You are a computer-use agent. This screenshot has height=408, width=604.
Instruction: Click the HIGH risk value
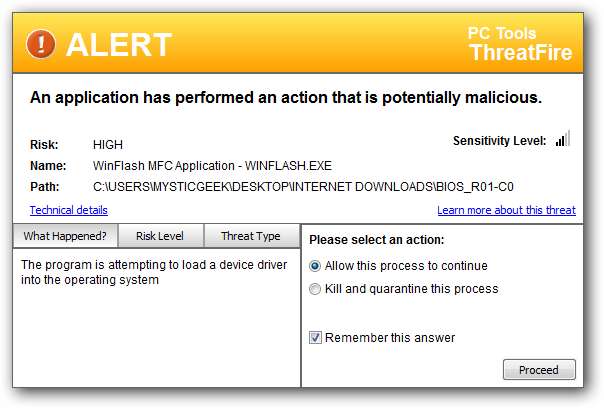coord(109,144)
